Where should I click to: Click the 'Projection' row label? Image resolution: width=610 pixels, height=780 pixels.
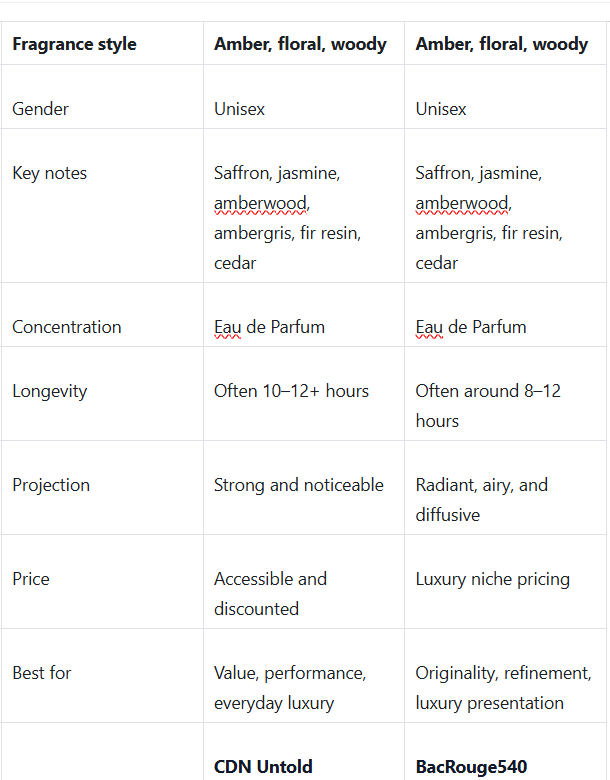[x=51, y=485]
